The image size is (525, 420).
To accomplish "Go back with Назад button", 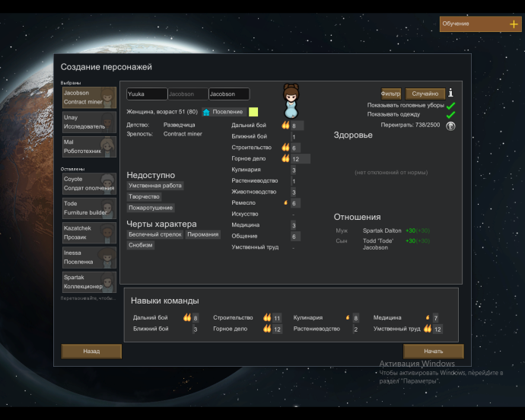I will pos(91,352).
